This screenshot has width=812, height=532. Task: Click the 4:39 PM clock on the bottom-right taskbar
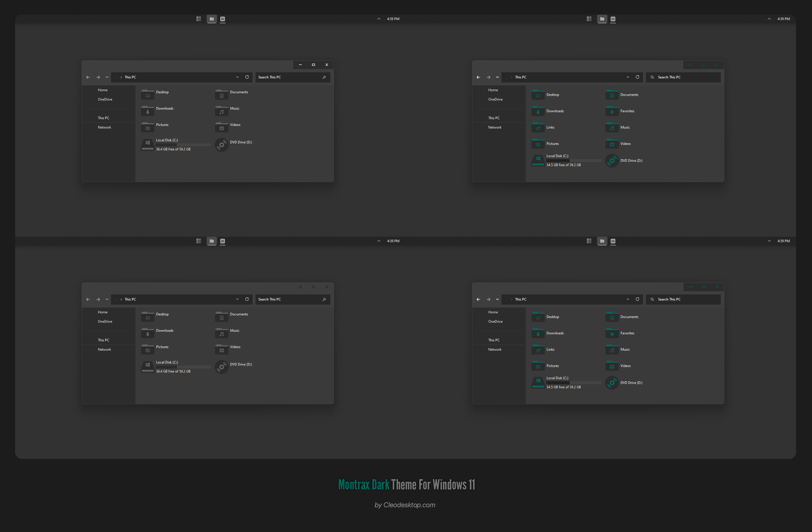783,241
